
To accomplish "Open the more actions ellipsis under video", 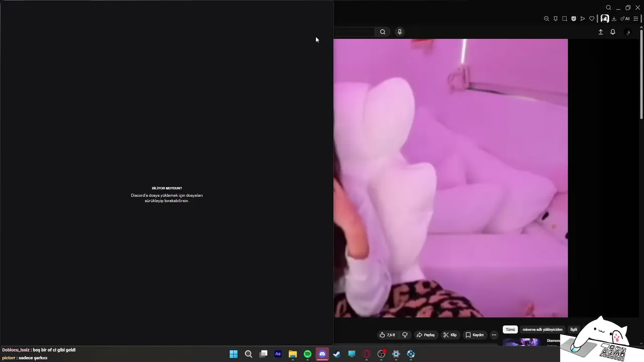I will coord(494,335).
